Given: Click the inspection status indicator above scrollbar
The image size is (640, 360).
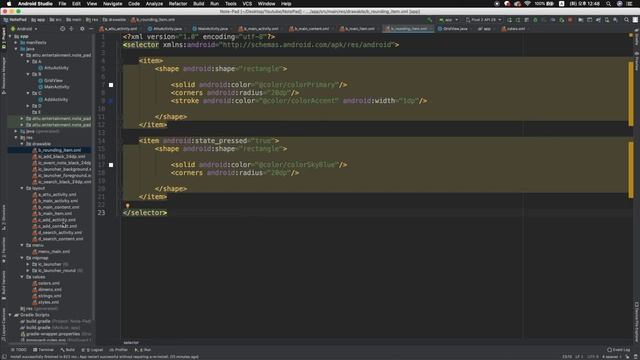Looking at the screenshot, I should pyautogui.click(x=631, y=36).
